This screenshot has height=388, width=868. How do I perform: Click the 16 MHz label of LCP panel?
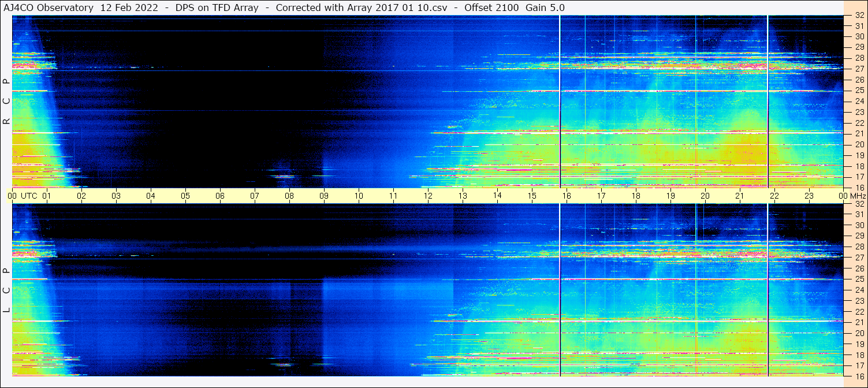pos(859,376)
